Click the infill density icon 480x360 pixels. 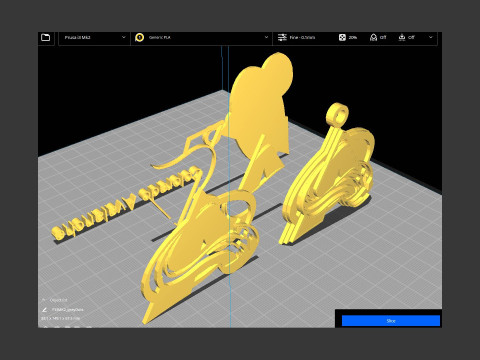point(342,37)
